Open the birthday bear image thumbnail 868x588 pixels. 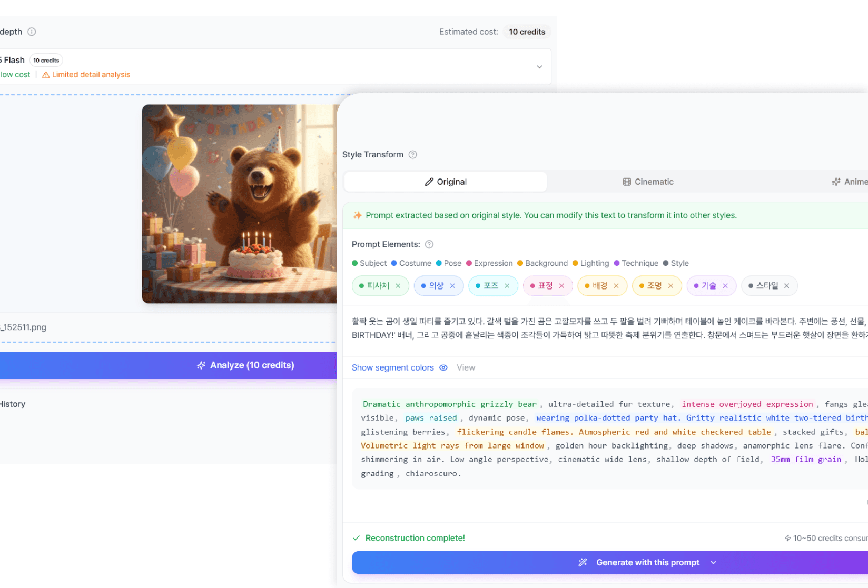(239, 204)
